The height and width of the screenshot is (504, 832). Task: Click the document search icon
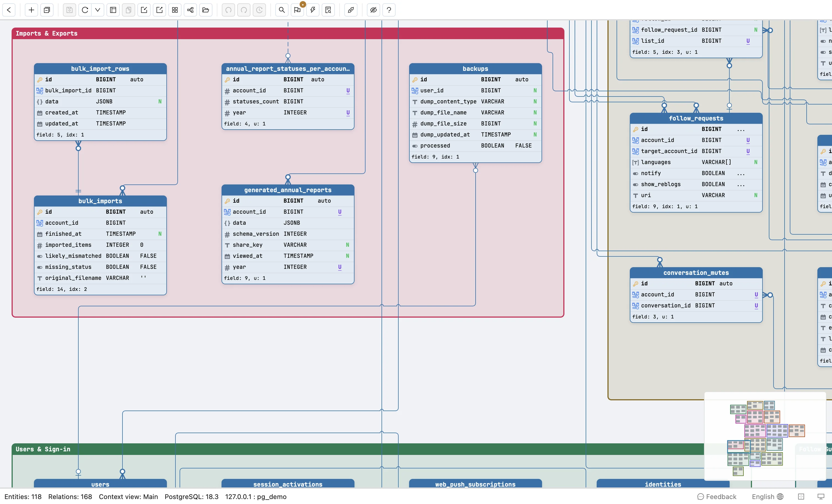tap(328, 10)
